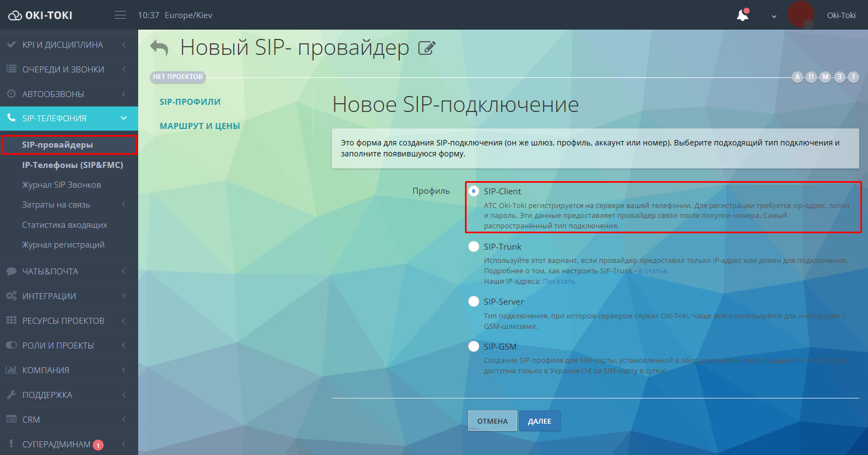This screenshot has width=868, height=455.
Task: Open РОЛИ И ПРОЕКТЫ section
Action: point(69,345)
